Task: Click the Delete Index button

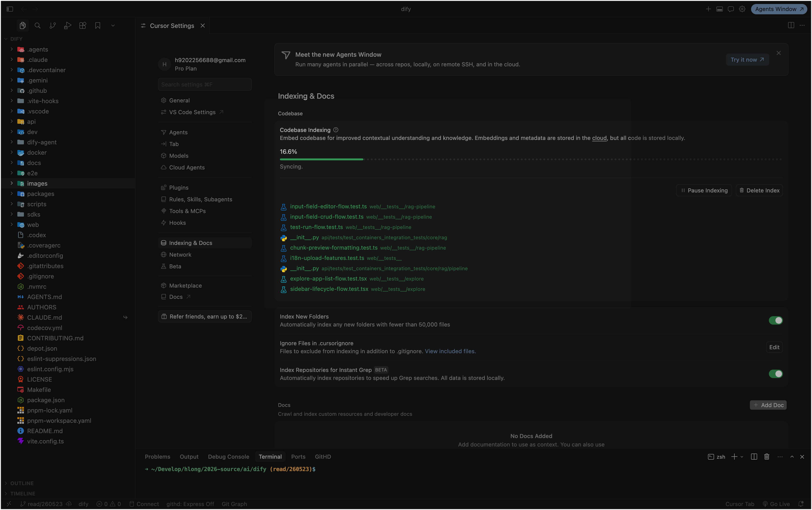Action: click(x=759, y=191)
